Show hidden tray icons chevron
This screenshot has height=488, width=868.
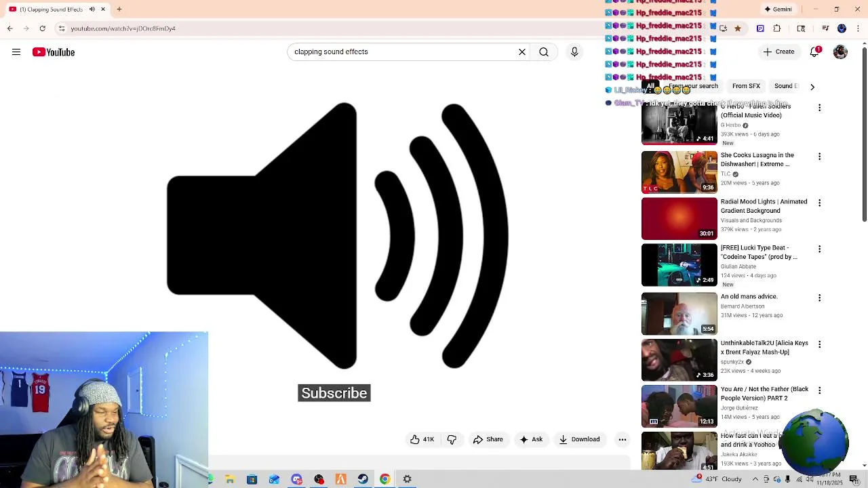coord(755,479)
